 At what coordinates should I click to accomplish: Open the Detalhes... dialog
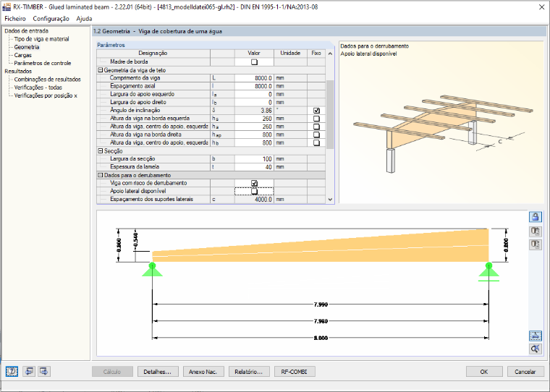click(158, 372)
